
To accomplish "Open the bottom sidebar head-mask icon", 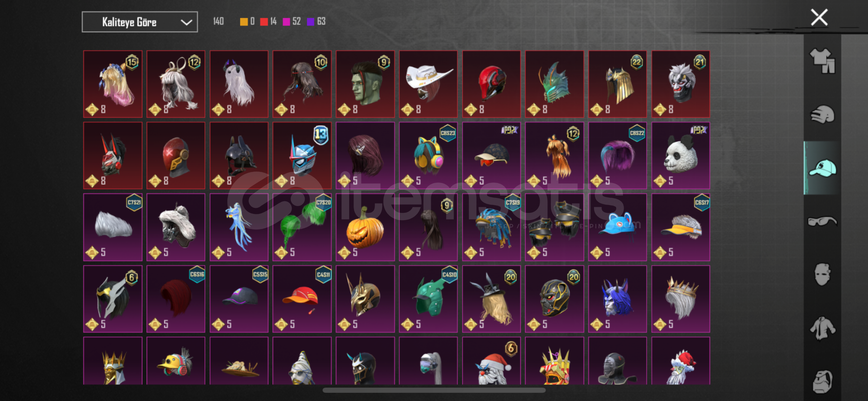I will pyautogui.click(x=822, y=381).
